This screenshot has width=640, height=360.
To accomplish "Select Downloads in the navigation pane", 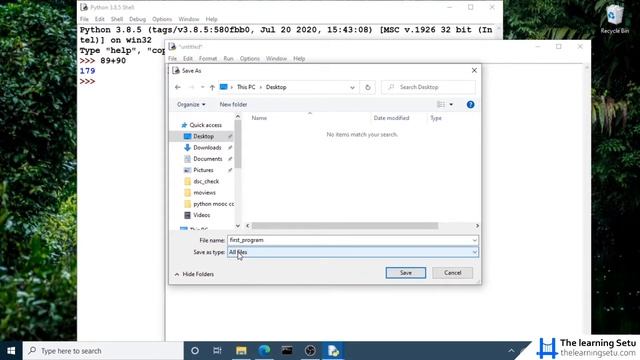I will point(207,147).
